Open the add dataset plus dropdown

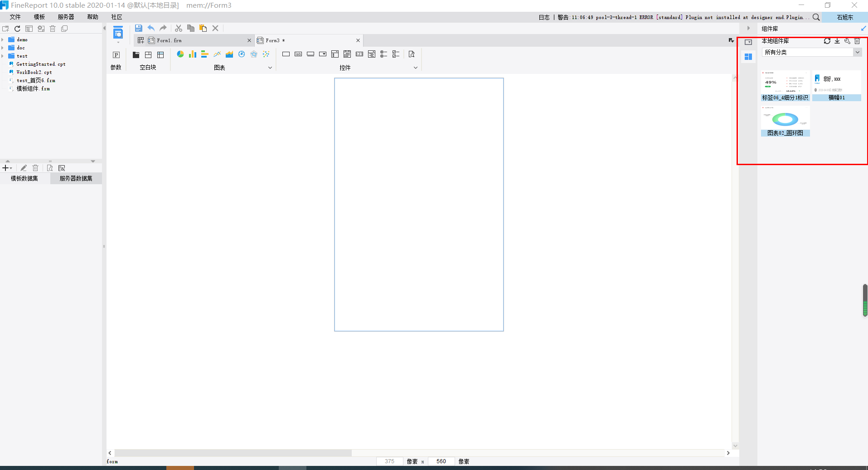coord(7,168)
